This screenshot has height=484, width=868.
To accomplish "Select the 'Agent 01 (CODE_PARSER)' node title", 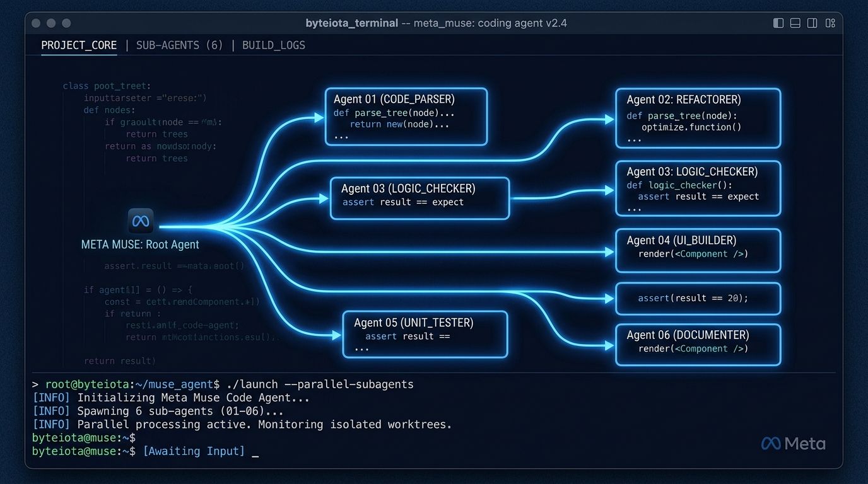I will [394, 100].
